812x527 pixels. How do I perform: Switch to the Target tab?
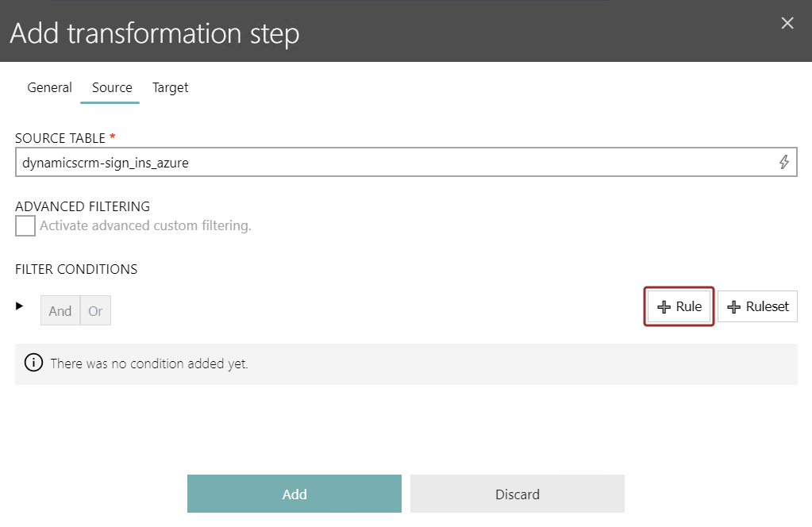pyautogui.click(x=170, y=87)
